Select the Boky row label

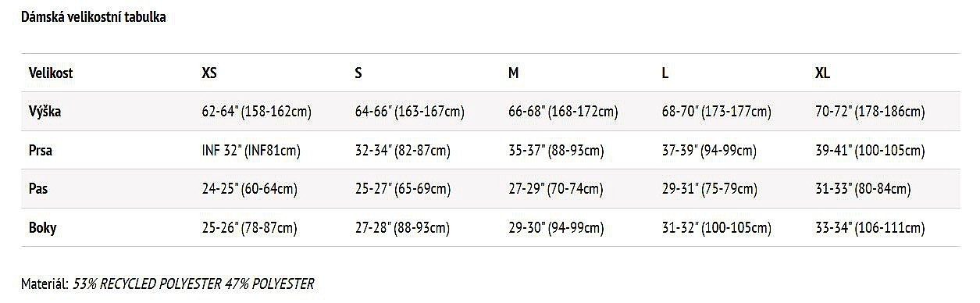click(42, 228)
